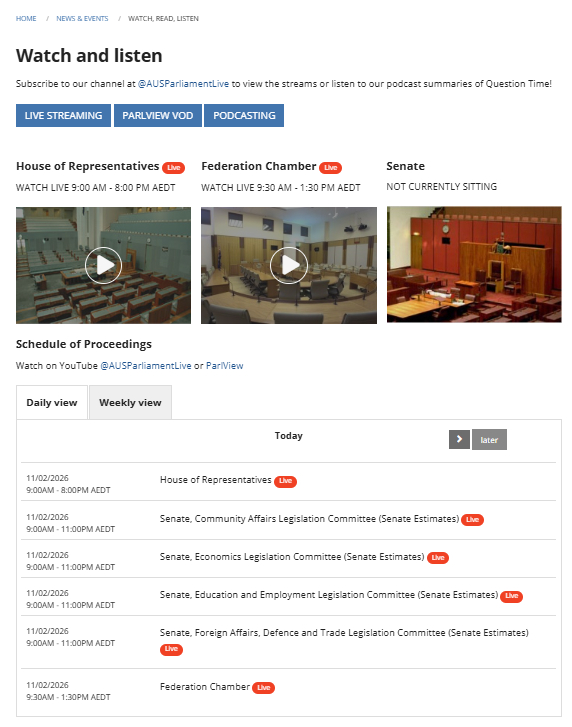
Task: Click Live badge beside House of Representatives heading
Action: click(x=173, y=168)
